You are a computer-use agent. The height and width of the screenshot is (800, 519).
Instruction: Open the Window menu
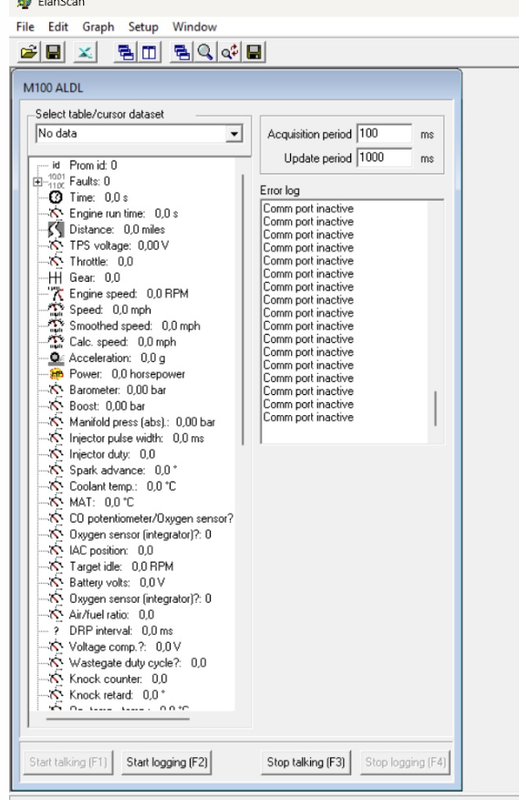coord(194,27)
